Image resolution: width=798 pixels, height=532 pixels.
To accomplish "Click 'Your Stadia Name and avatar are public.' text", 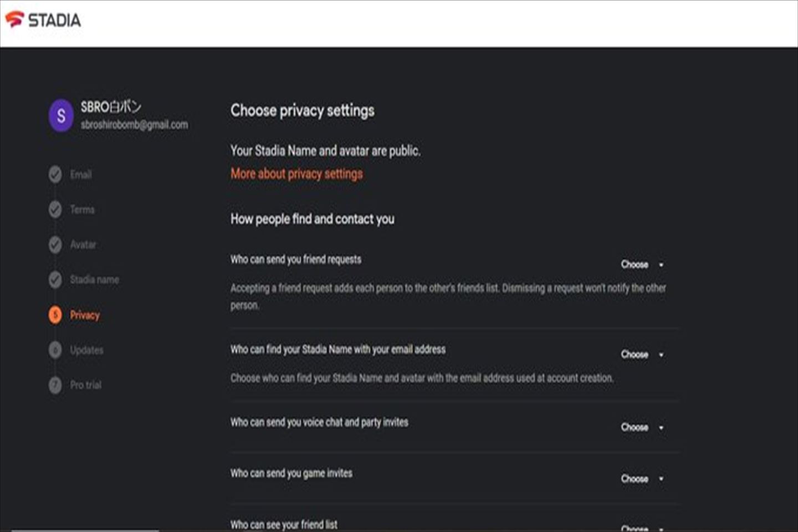I will [325, 151].
